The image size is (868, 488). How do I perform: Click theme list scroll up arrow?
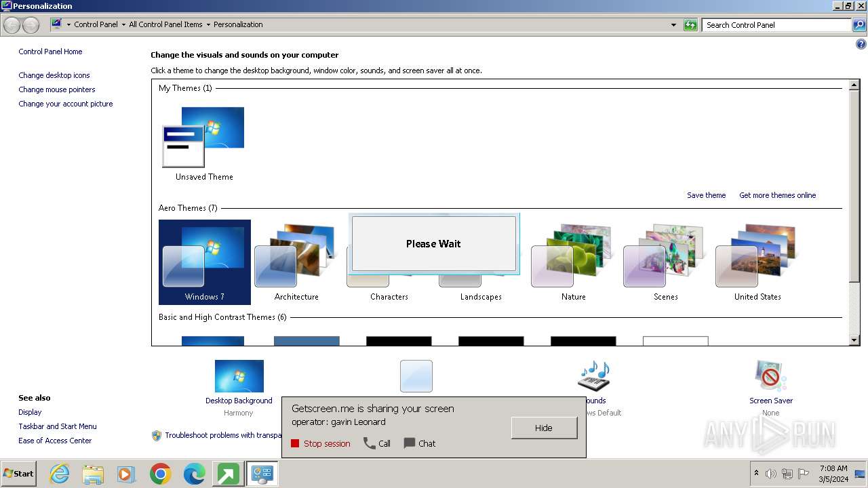(x=854, y=85)
